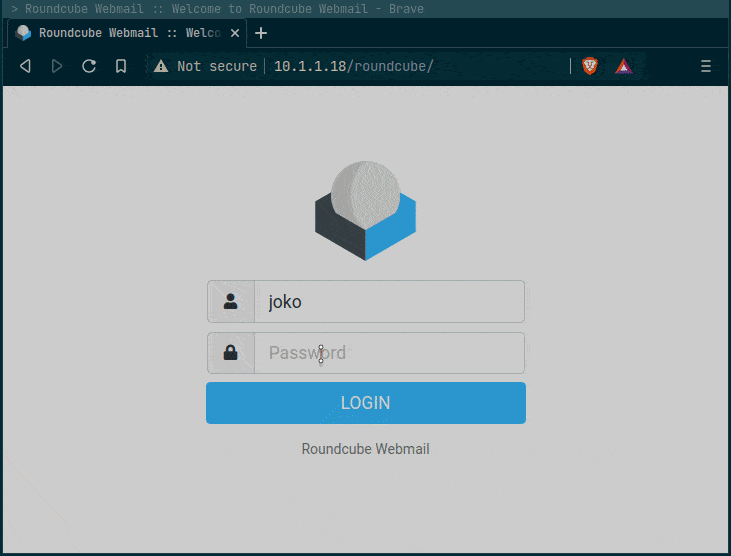Click the Roundcube logo image
Viewport: 731px width, 556px height.
tap(365, 211)
